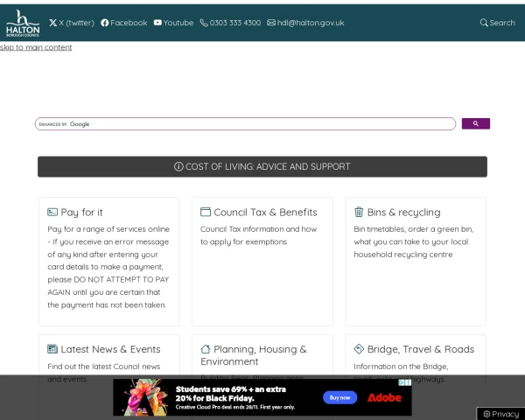
Task: Click the purple search submit button
Action: point(475,123)
